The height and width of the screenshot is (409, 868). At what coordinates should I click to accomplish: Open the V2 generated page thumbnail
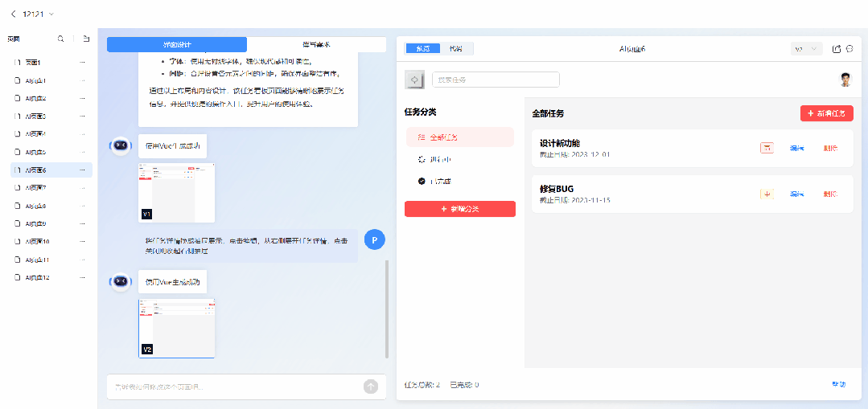[x=177, y=329]
